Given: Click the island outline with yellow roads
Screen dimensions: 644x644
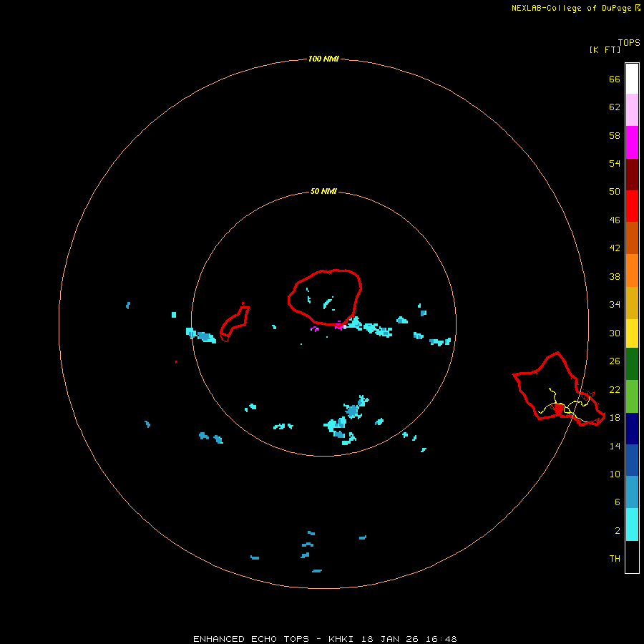Looking at the screenshot, I should click(559, 389).
